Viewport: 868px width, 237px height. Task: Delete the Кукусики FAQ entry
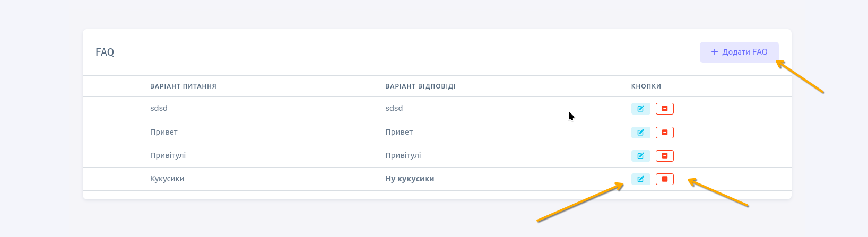[x=664, y=179]
